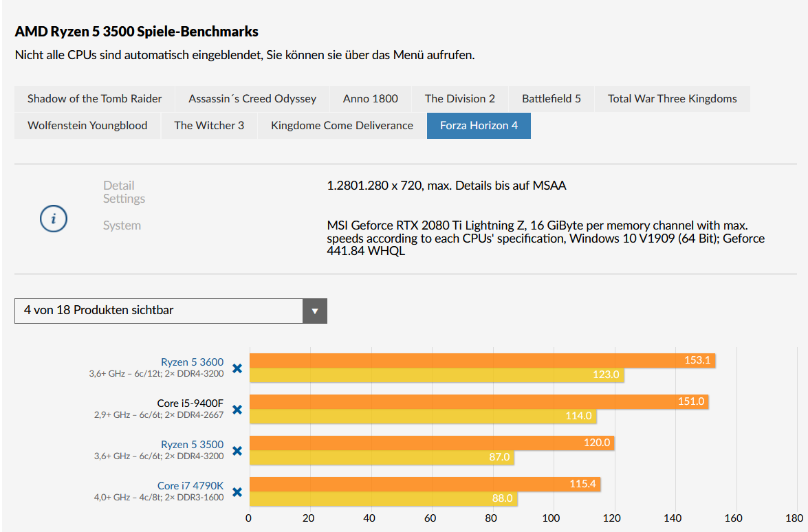Hide Ryzen 5 3500 via its X icon
Screen dimensions: 808x532
[237, 451]
